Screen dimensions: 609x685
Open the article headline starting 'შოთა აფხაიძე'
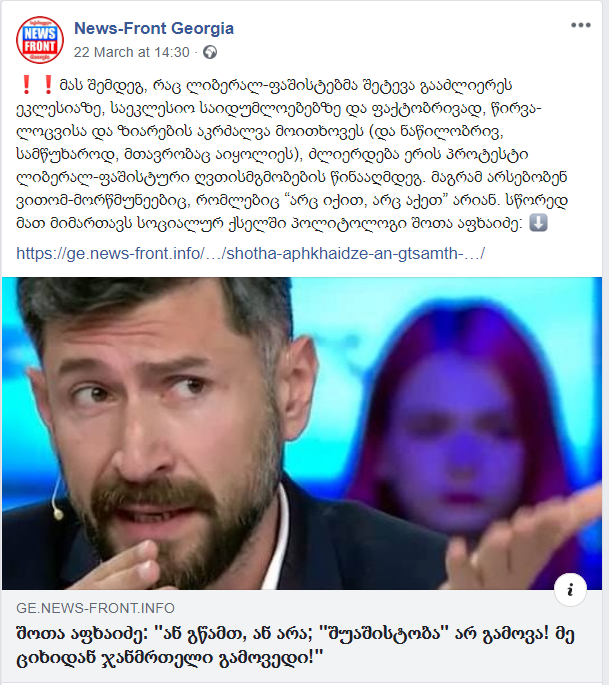click(x=295, y=646)
